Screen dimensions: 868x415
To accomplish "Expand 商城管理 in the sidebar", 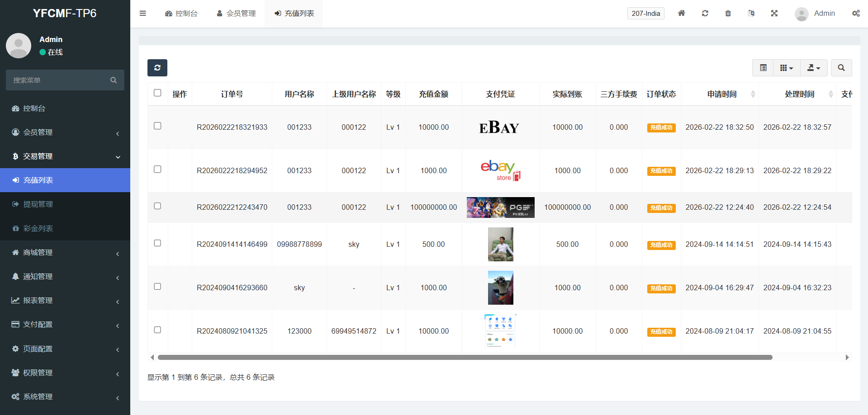I will [65, 253].
